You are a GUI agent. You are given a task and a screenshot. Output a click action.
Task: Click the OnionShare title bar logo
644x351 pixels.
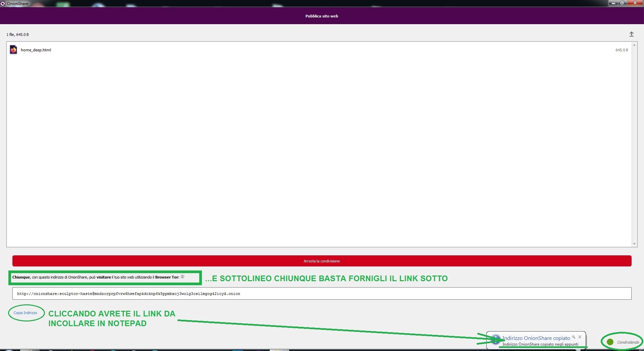[x=3, y=3]
